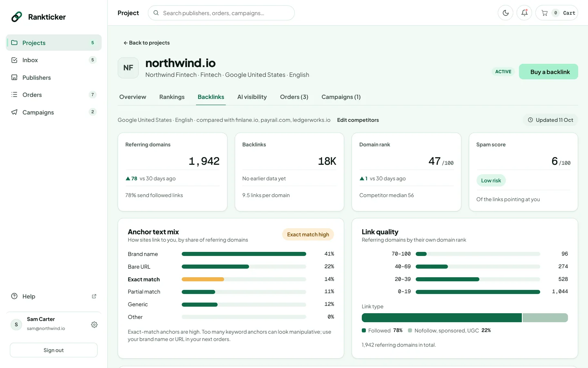Go back to projects
Image resolution: width=588 pixels, height=368 pixels.
coord(147,43)
